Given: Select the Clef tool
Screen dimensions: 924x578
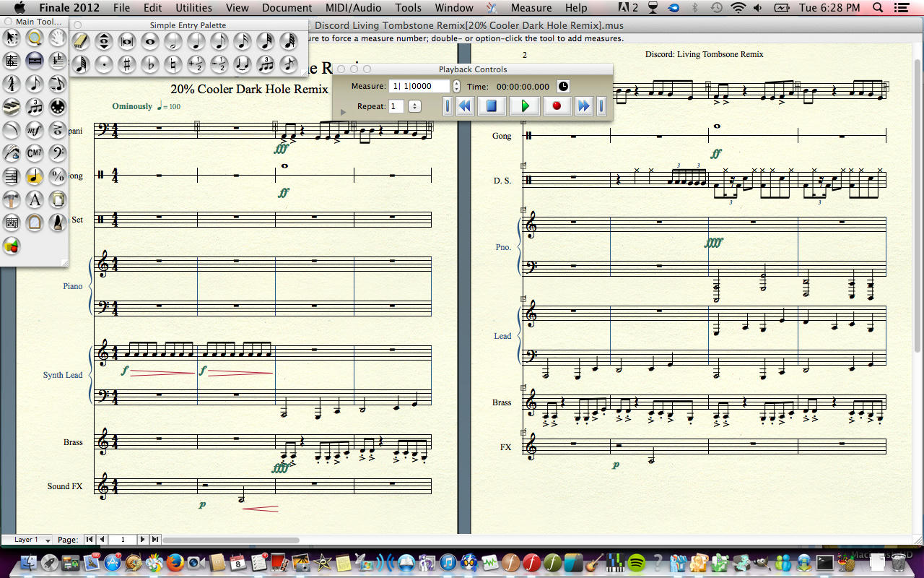Looking at the screenshot, I should click(x=58, y=153).
